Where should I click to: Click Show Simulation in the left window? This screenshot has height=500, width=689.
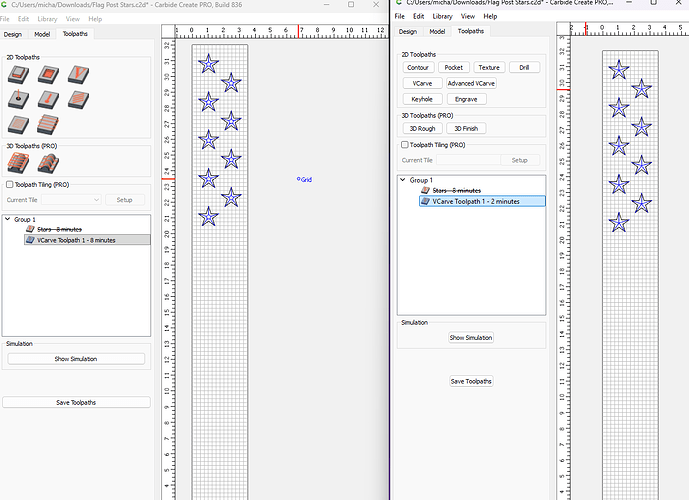tap(76, 358)
